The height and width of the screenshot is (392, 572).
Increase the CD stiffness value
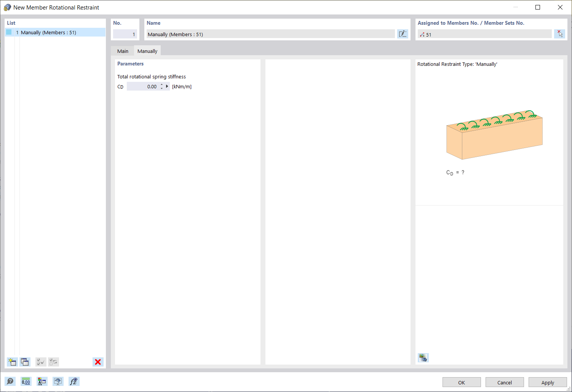click(162, 84)
